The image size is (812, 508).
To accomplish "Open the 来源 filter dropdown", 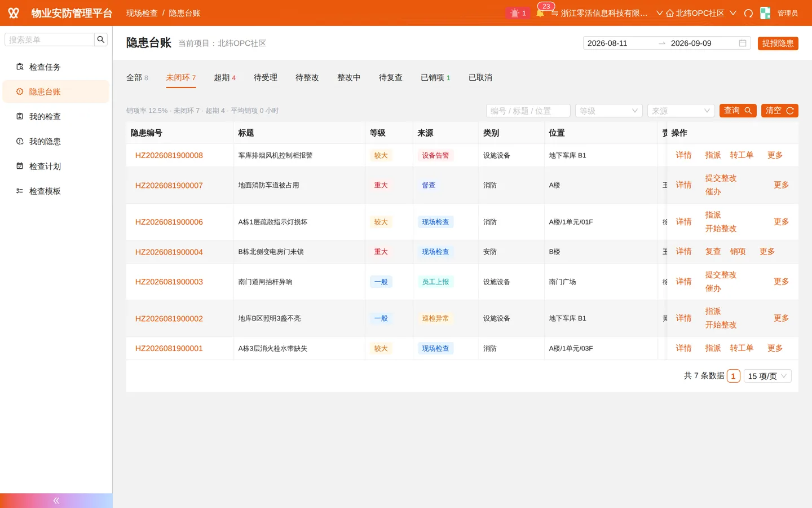I will click(681, 111).
